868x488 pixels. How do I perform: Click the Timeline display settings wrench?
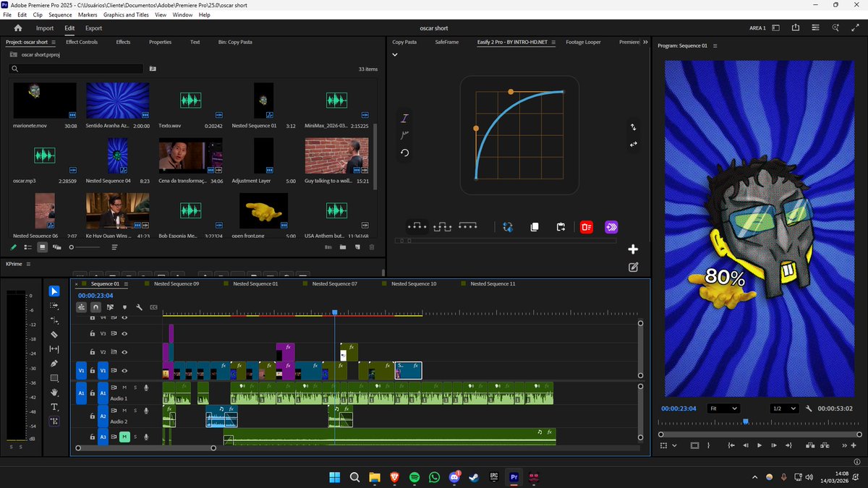[x=139, y=307]
